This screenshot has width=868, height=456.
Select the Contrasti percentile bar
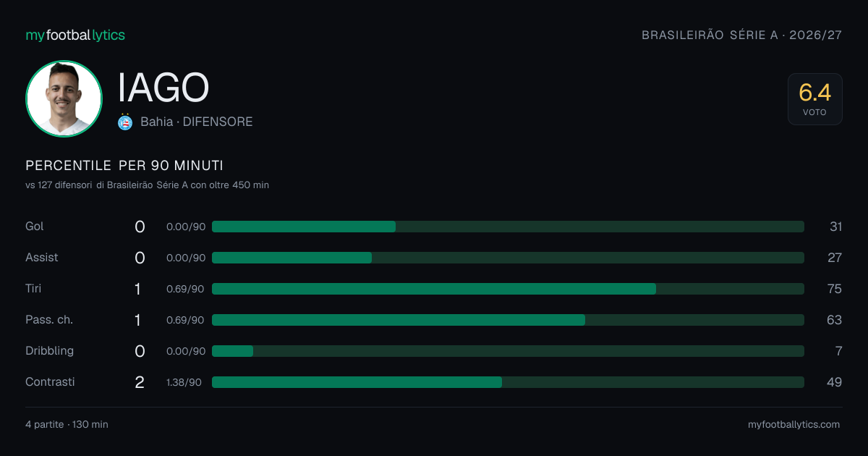coord(508,382)
